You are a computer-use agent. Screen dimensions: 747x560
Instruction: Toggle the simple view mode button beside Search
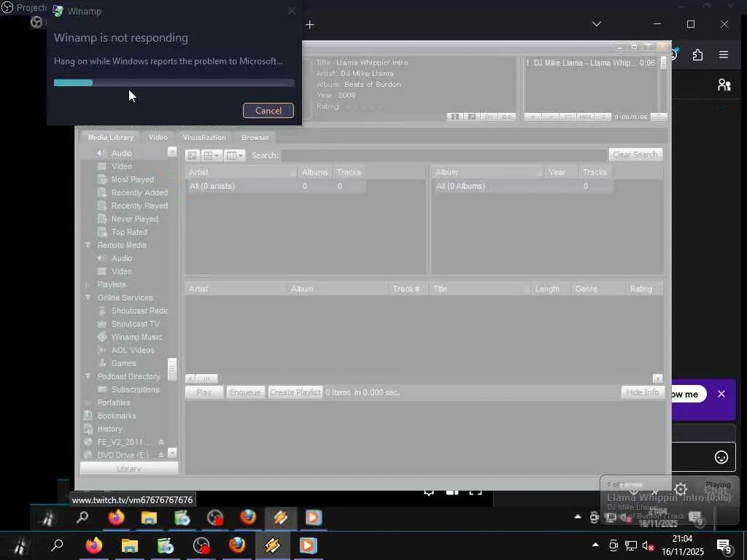point(193,155)
